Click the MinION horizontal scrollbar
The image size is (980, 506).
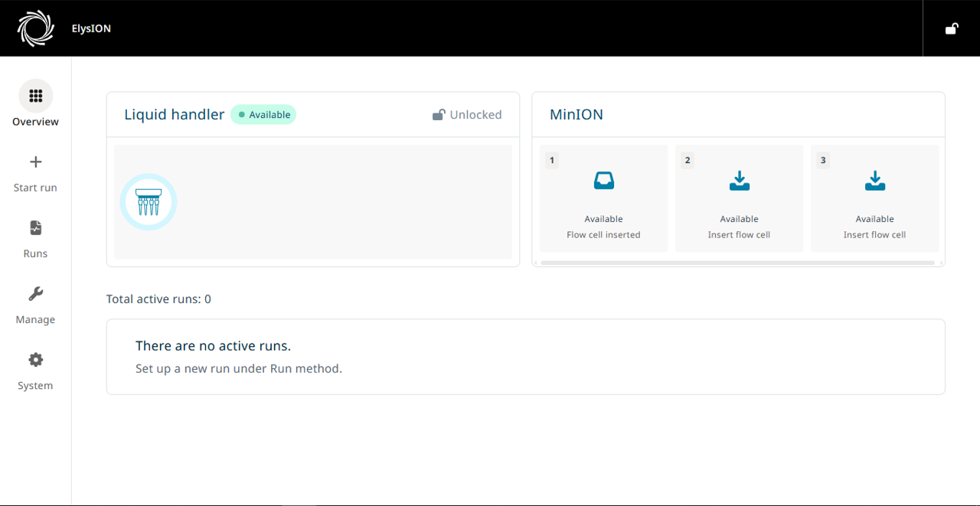point(737,263)
